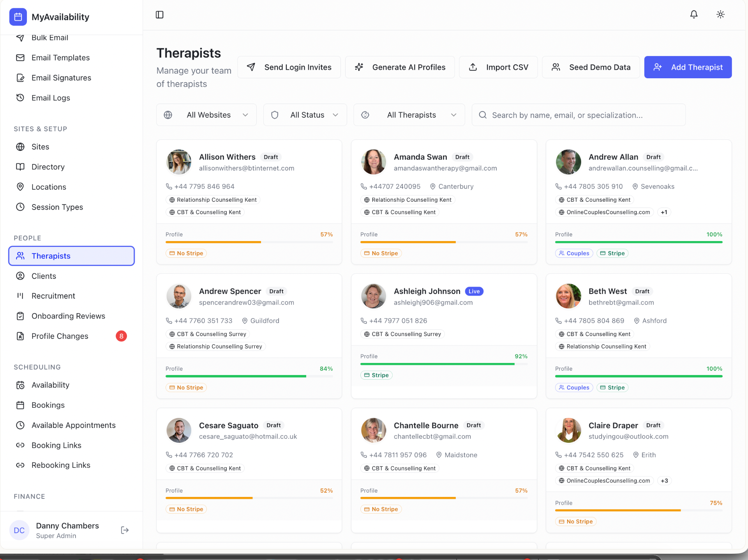
Task: Toggle the sidebar panel icon
Action: click(x=160, y=15)
